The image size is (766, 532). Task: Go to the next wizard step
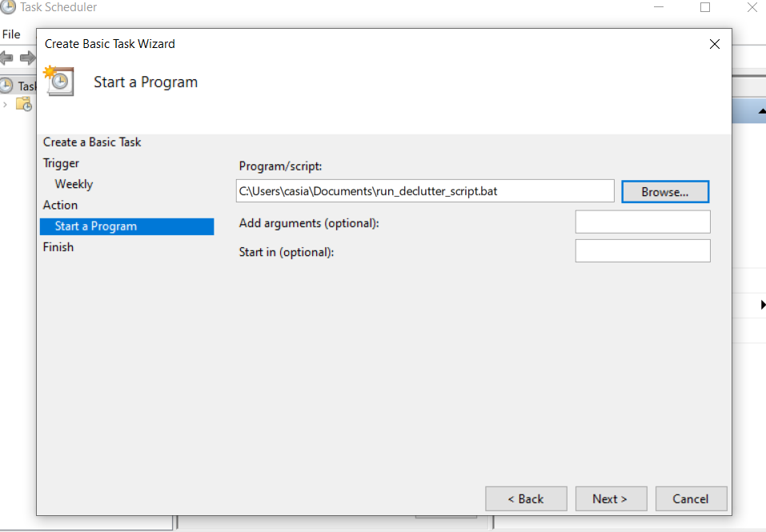tap(612, 499)
